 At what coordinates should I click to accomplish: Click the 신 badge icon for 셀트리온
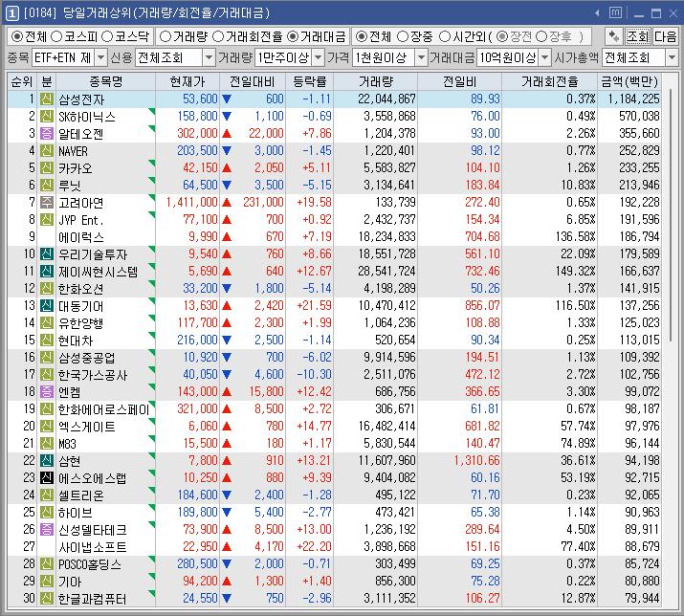(47, 495)
